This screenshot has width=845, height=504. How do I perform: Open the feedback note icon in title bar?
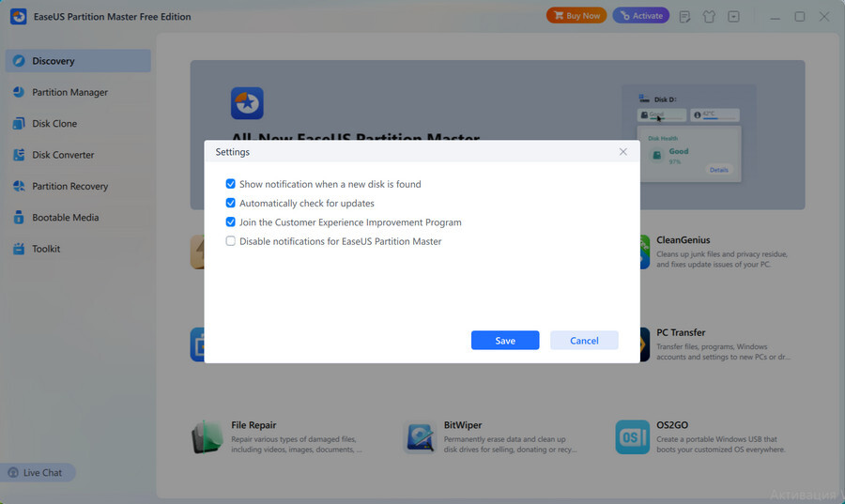(x=685, y=17)
